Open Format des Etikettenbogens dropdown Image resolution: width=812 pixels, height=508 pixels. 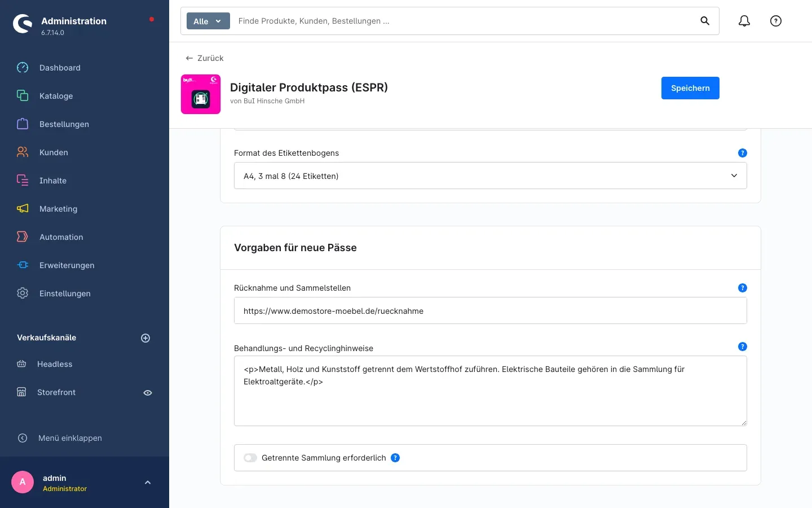[x=491, y=176]
